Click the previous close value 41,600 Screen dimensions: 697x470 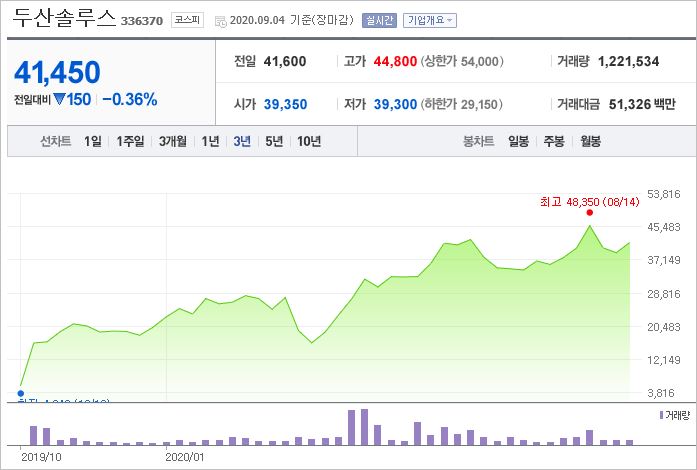pyautogui.click(x=285, y=61)
